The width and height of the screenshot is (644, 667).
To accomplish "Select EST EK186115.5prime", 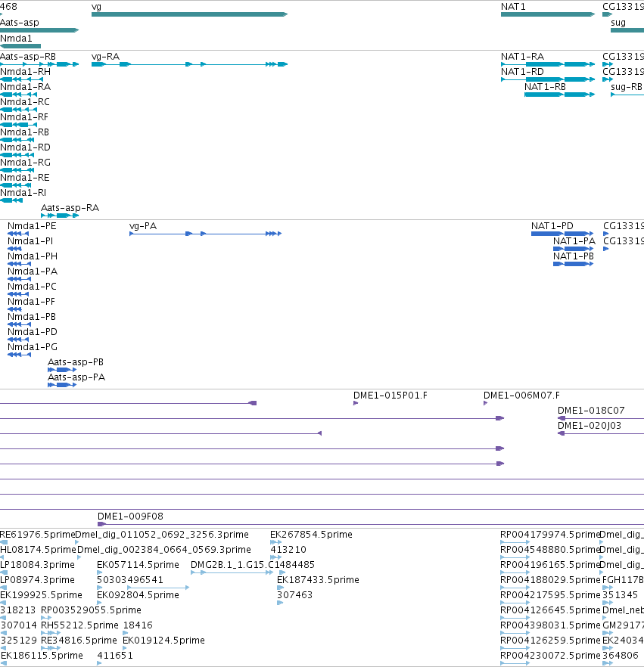I will click(x=42, y=656).
